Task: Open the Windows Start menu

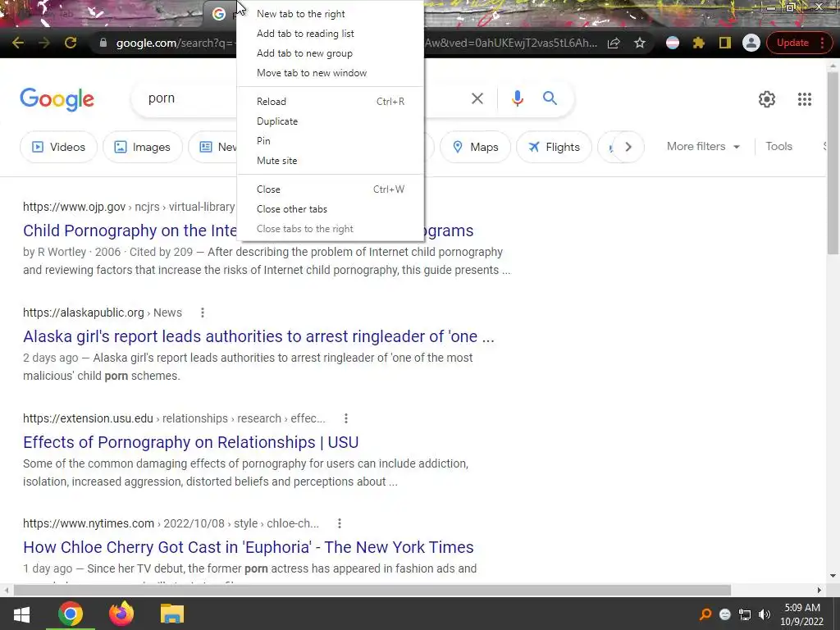Action: click(x=21, y=614)
